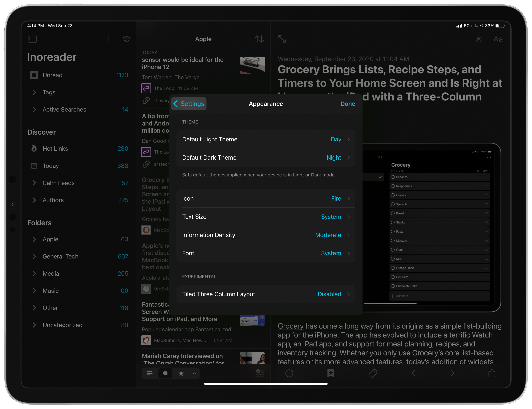Expand the Media folder
This screenshot has width=532, height=409.
34,274
